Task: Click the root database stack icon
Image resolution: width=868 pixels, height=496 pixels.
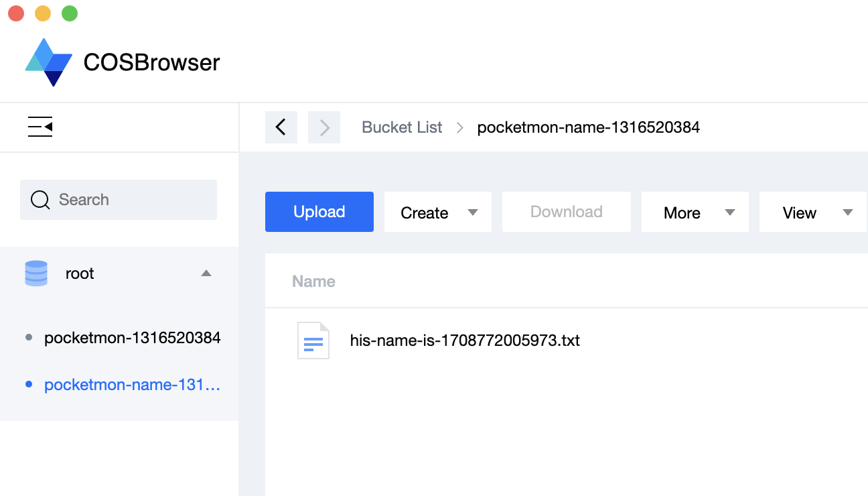Action: (x=36, y=273)
